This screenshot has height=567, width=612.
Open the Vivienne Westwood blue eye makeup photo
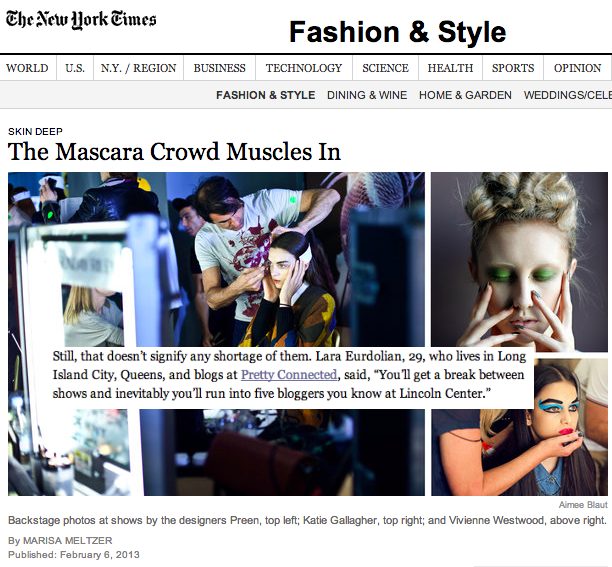pos(520,440)
